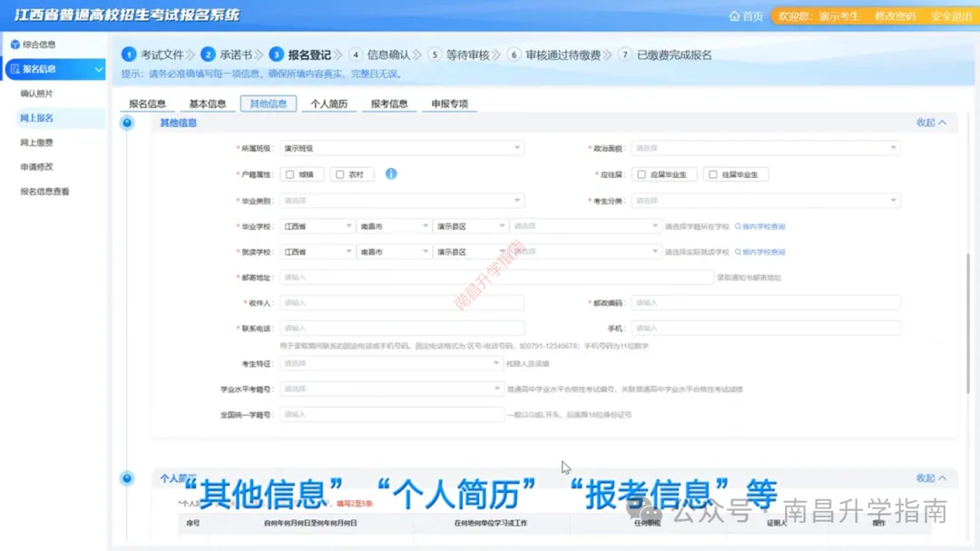
Task: Open the 学业水平考籍号 dropdown
Action: 391,389
